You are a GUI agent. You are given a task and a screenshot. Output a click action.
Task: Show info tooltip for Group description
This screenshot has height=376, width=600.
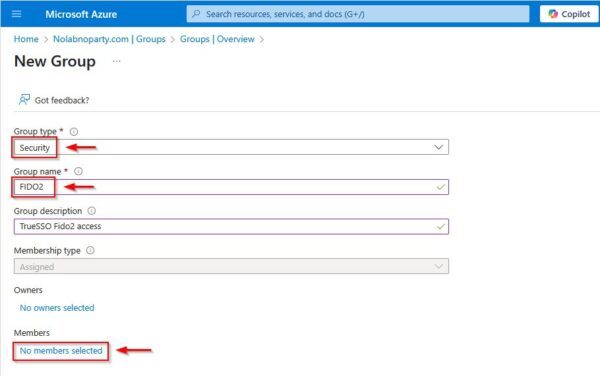click(x=91, y=211)
